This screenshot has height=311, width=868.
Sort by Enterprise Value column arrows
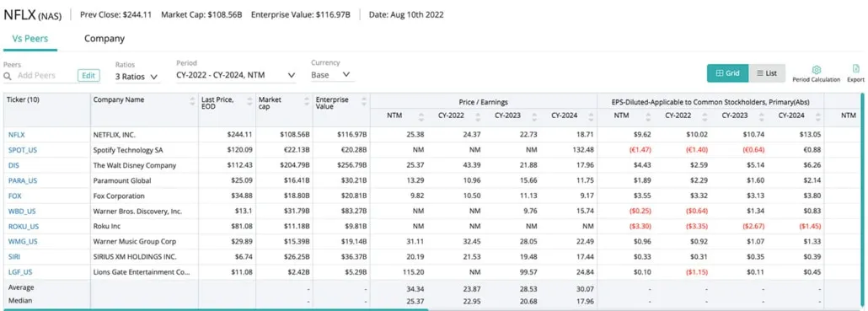(364, 100)
